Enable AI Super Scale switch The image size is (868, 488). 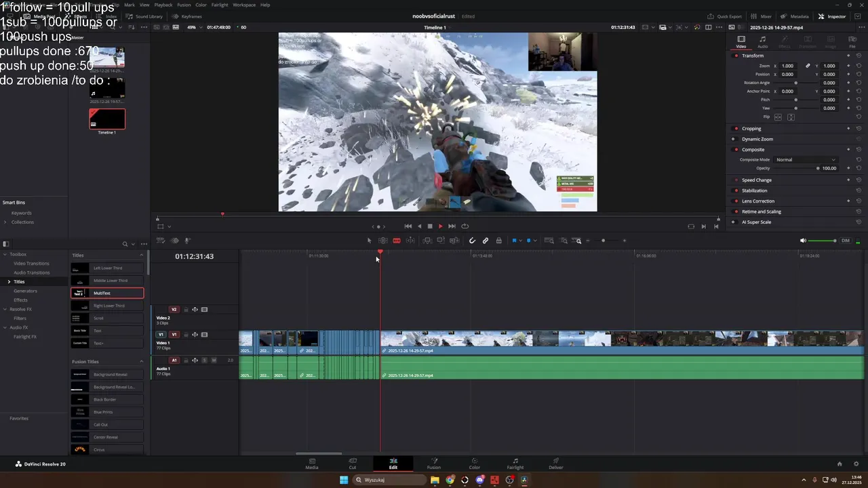click(734, 222)
